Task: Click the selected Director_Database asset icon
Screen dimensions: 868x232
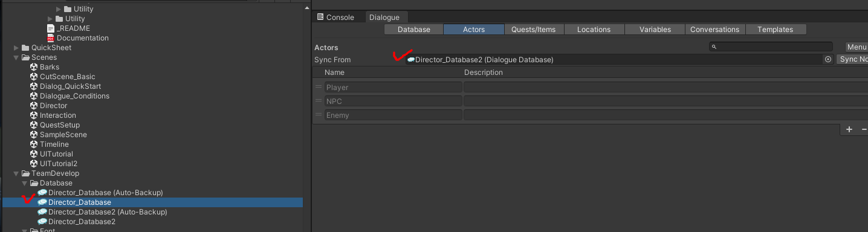Action: point(42,202)
